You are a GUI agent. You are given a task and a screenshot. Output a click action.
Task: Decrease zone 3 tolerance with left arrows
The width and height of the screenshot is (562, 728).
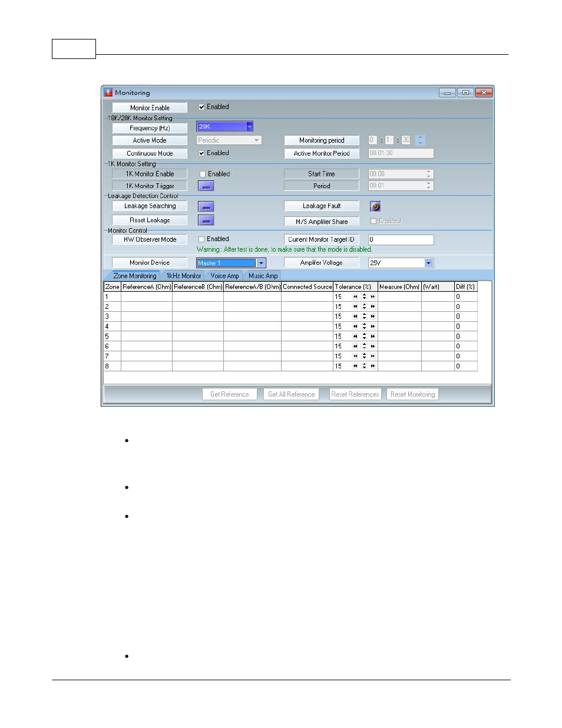pos(355,317)
